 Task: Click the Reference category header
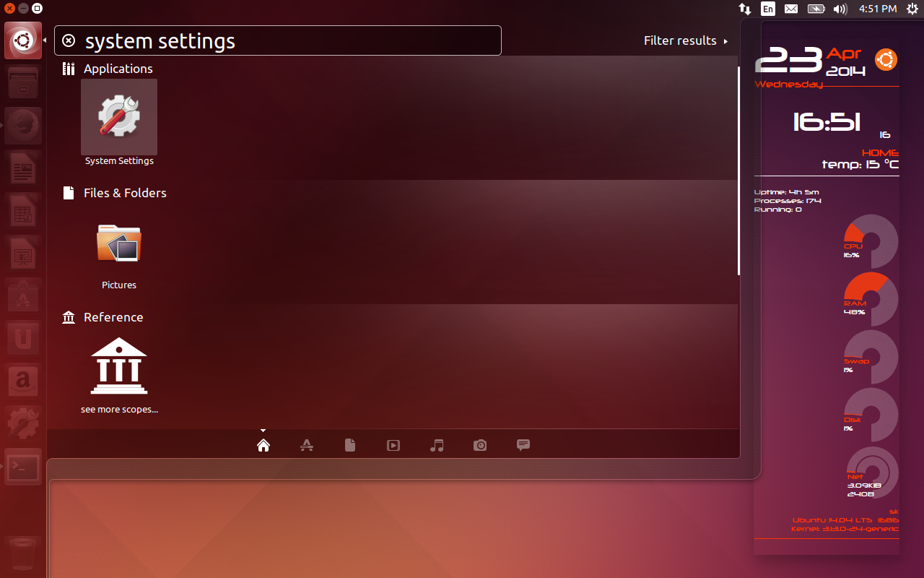click(103, 317)
